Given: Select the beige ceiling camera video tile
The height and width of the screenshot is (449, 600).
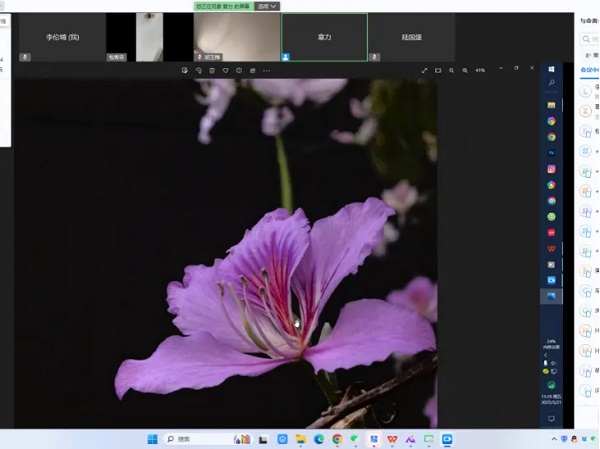Looking at the screenshot, I should (237, 37).
